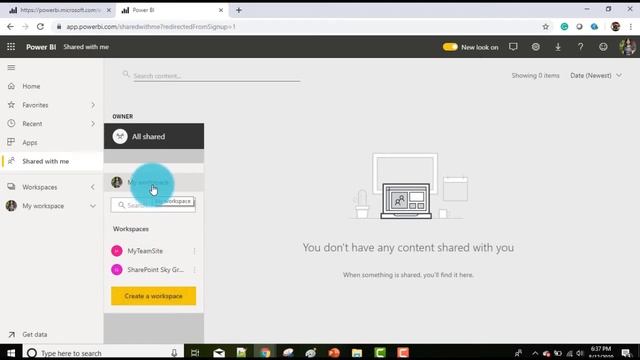Click the Windows taskbar search box

click(102, 353)
